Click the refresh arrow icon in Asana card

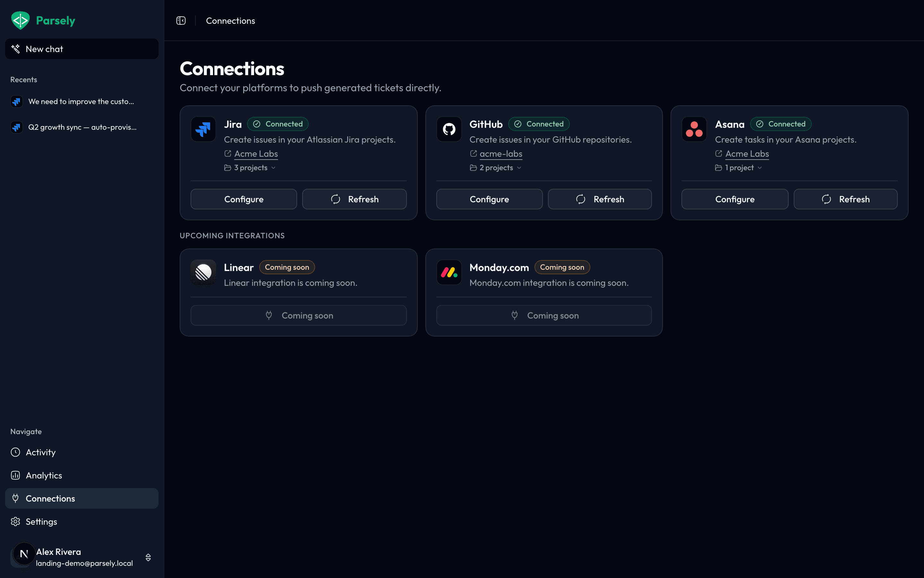[x=826, y=199]
